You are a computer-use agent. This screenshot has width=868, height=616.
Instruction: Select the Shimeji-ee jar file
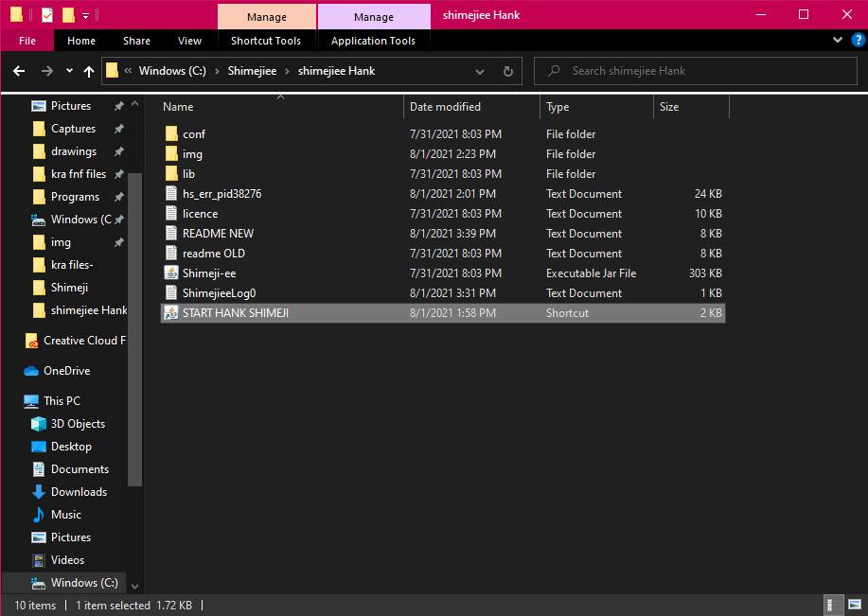pos(209,273)
